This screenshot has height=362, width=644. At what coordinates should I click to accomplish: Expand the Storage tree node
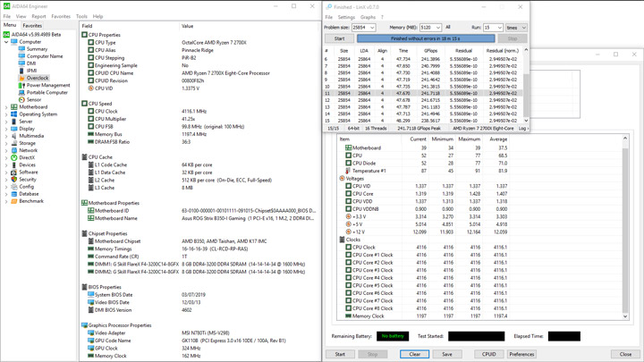6,143
